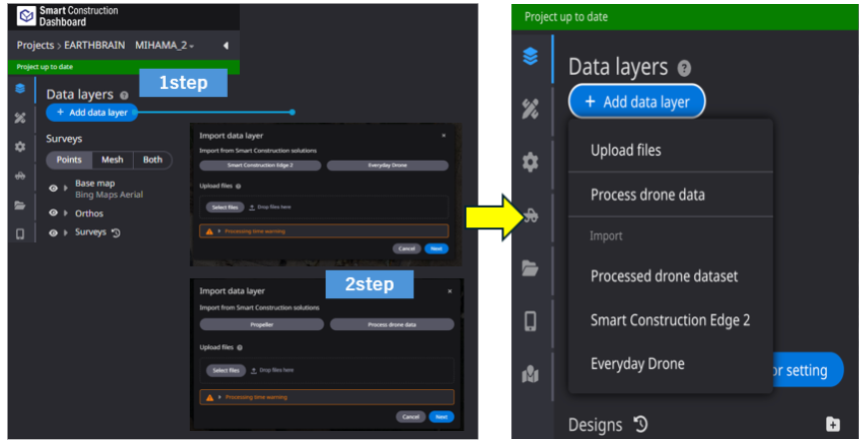868x441 pixels.
Task: Click add-file icon on the Designs row
Action: pyautogui.click(x=833, y=424)
